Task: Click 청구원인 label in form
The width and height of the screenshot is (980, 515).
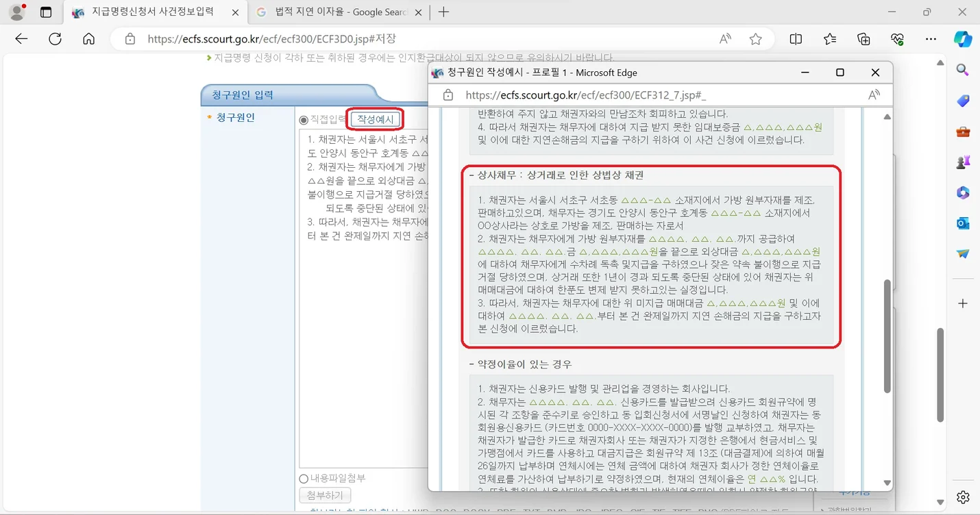Action: pos(236,117)
